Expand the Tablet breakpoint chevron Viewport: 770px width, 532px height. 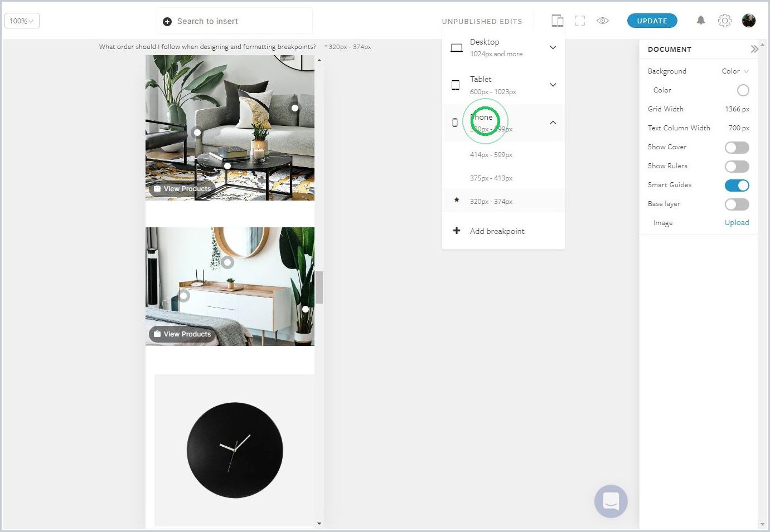[x=553, y=85]
